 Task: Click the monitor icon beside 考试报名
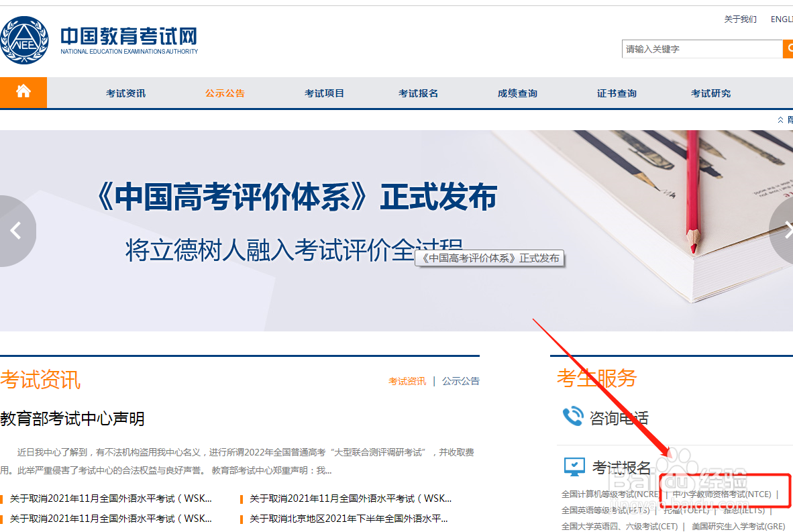click(574, 467)
